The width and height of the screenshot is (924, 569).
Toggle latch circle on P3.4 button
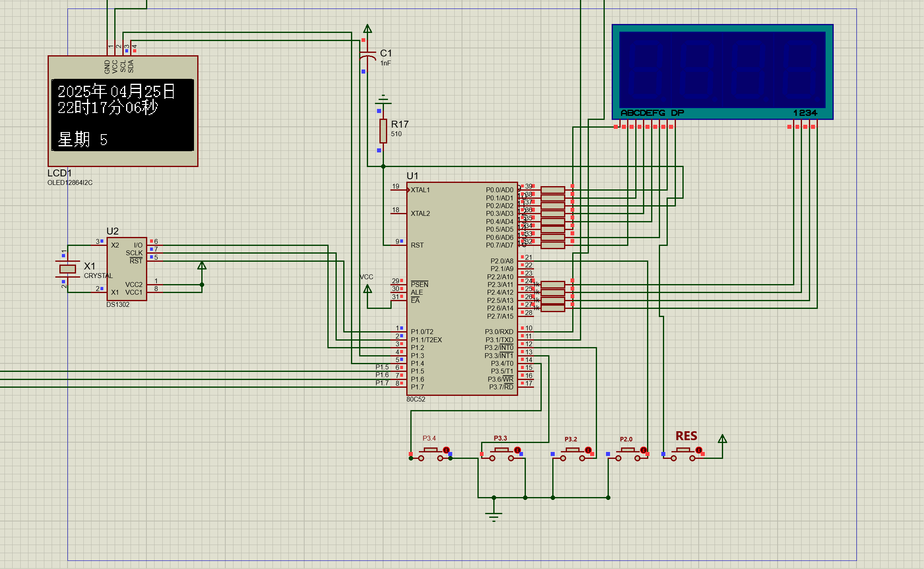[446, 450]
